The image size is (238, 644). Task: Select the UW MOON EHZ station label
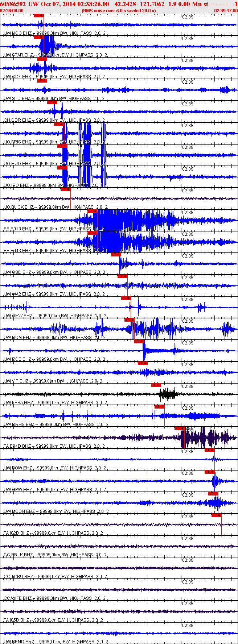click(x=56, y=511)
